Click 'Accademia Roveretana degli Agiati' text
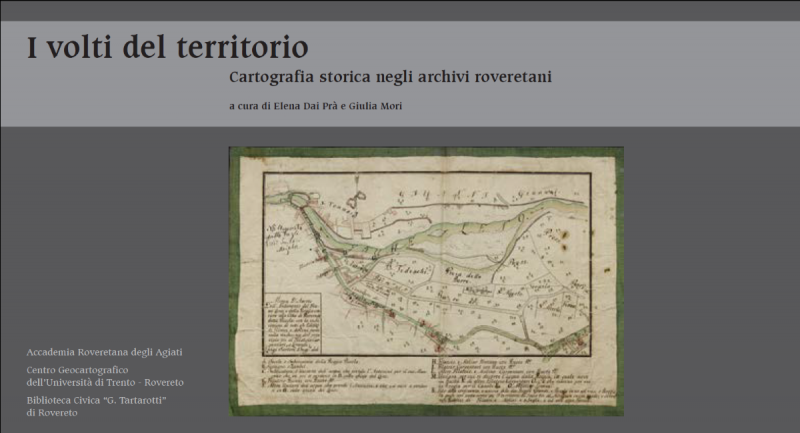 pos(104,352)
